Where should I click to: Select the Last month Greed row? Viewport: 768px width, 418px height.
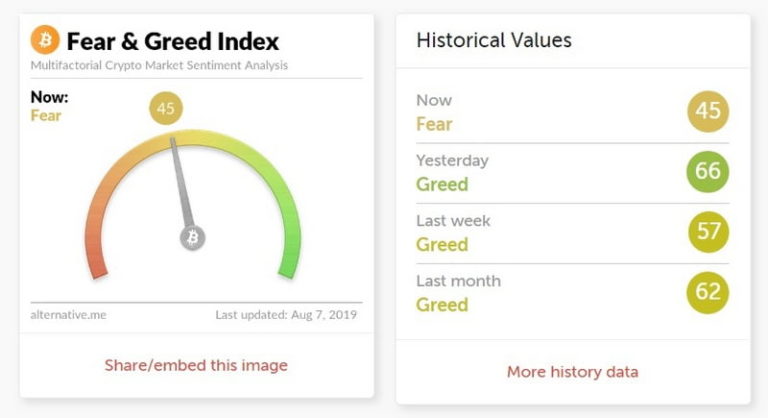click(x=573, y=294)
